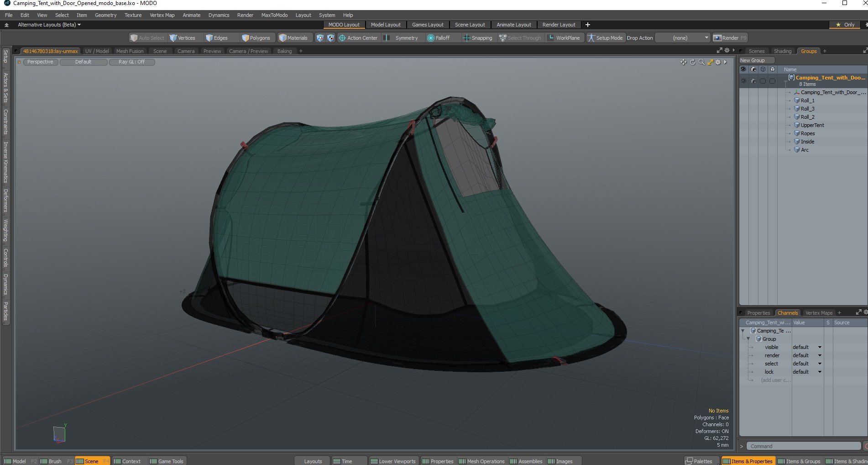The image size is (868, 465).
Task: Click the Render button
Action: pyautogui.click(x=730, y=38)
